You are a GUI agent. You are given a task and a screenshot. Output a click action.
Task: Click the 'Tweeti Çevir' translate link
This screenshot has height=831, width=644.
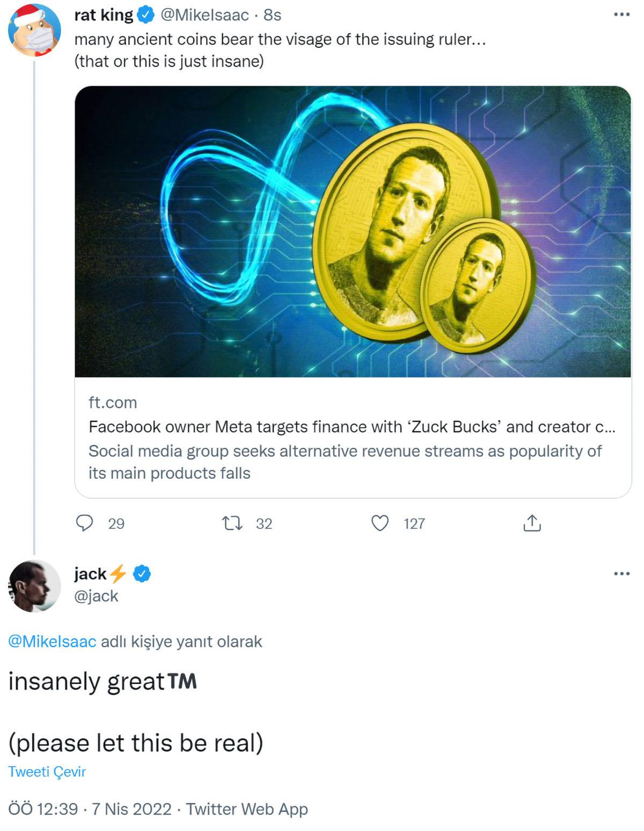pyautogui.click(x=47, y=771)
